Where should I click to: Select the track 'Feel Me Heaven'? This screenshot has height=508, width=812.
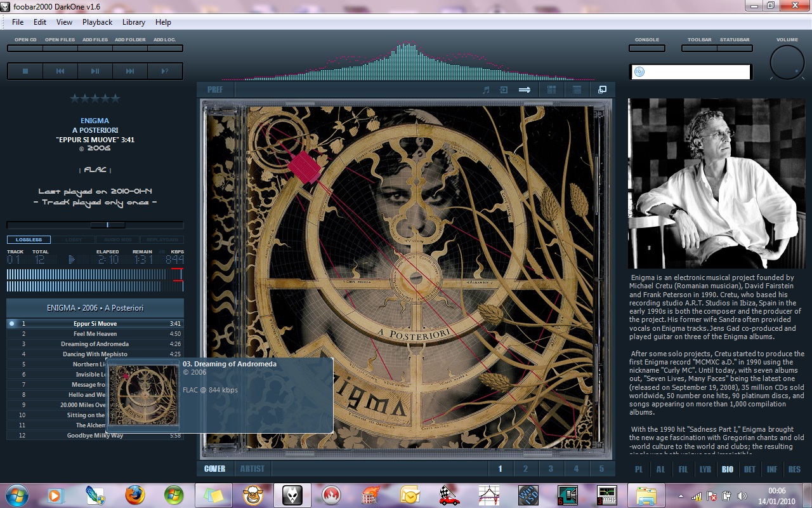(x=95, y=333)
